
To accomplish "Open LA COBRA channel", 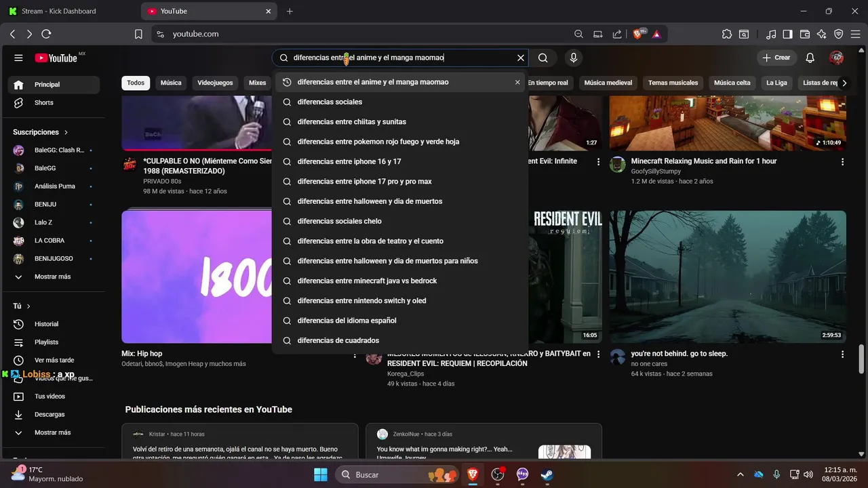I will 54,241.
